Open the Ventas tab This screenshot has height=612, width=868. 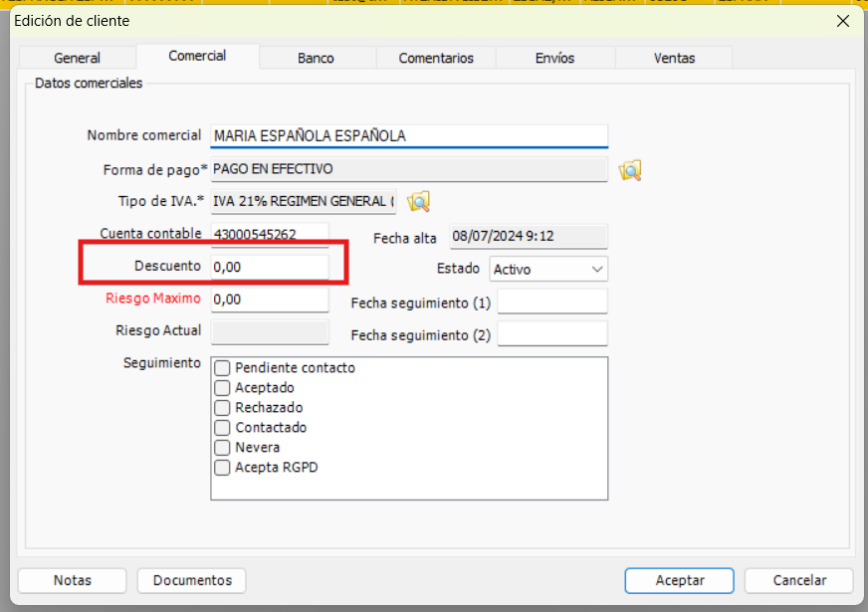[x=673, y=58]
